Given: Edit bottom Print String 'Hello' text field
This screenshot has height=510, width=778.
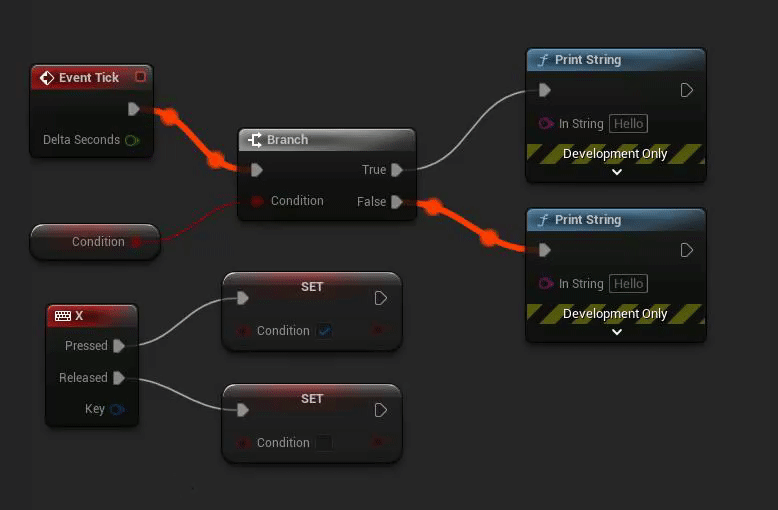Looking at the screenshot, I should tap(629, 284).
